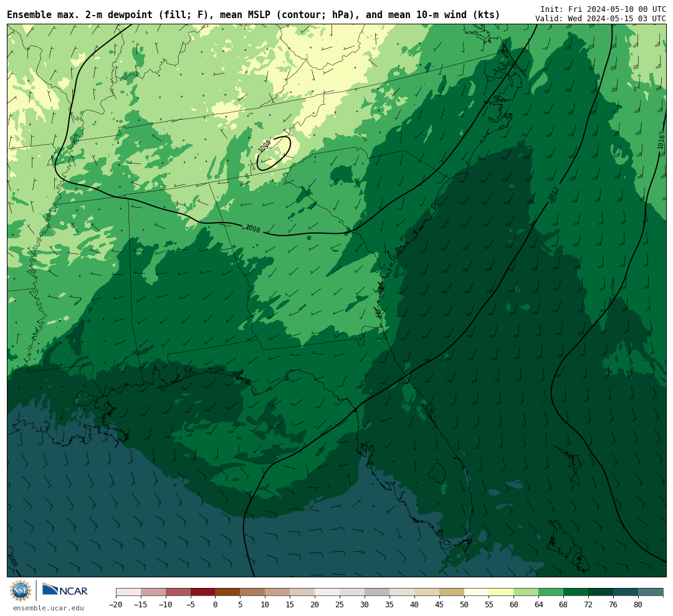
Task: Click the 1016 contour label
Action: coord(661,142)
